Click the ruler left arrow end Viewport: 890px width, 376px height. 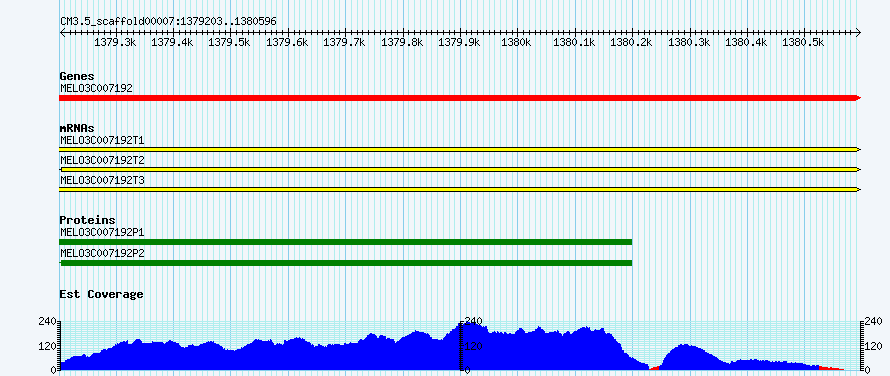point(62,33)
